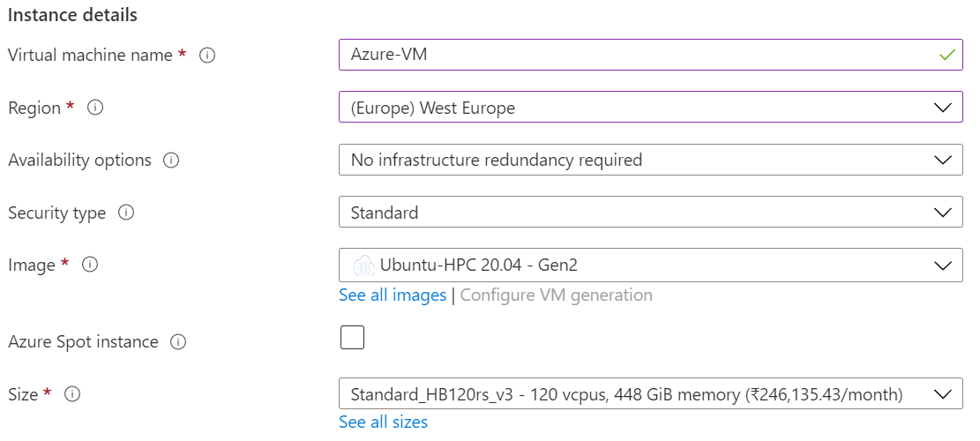
Task: Click the Instance details section heading
Action: (x=72, y=15)
